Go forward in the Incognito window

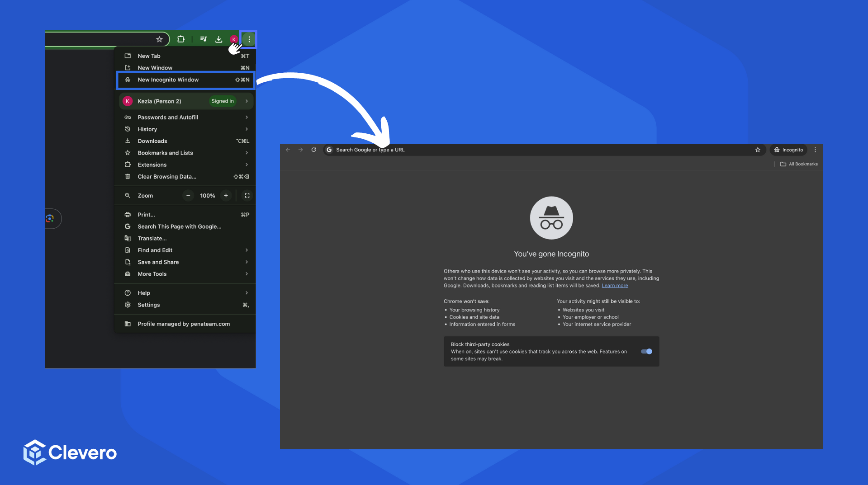301,150
